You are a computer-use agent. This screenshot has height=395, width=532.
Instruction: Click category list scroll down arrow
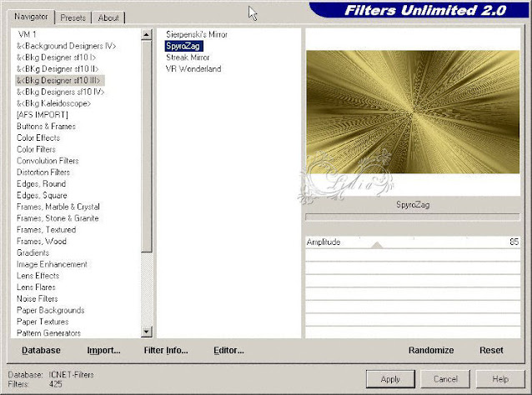point(147,332)
